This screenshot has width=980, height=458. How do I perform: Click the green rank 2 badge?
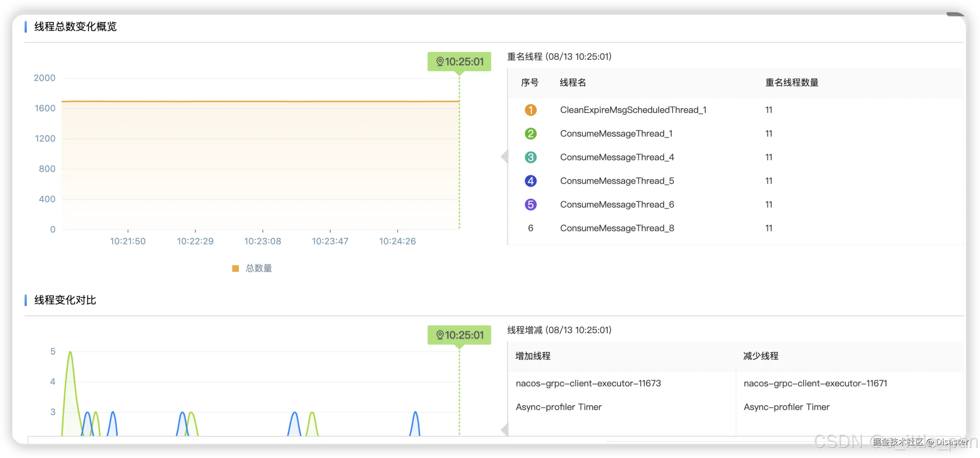point(530,133)
